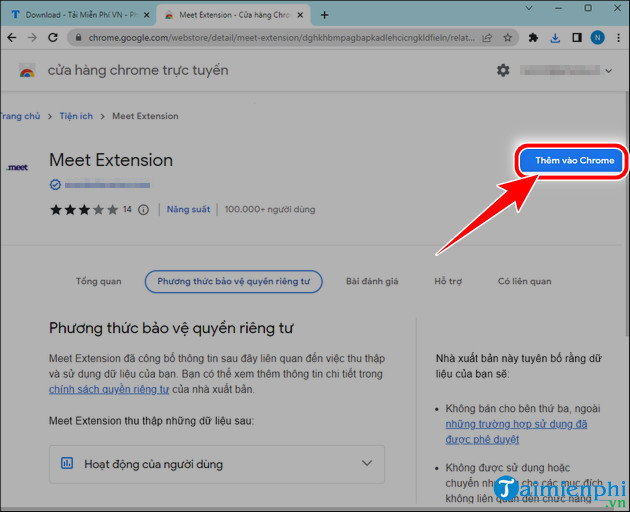Open the Downloads icon in the toolbar
The width and height of the screenshot is (630, 512).
[x=555, y=38]
